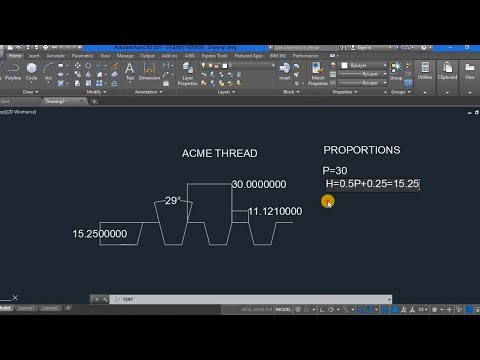Toggle polar tracking in status bar

tap(331, 310)
